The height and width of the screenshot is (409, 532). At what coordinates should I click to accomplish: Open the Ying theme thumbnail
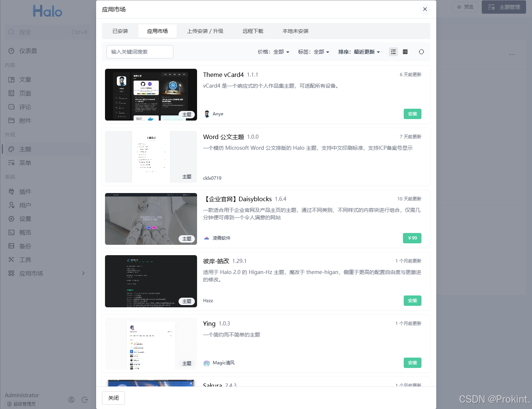(151, 344)
